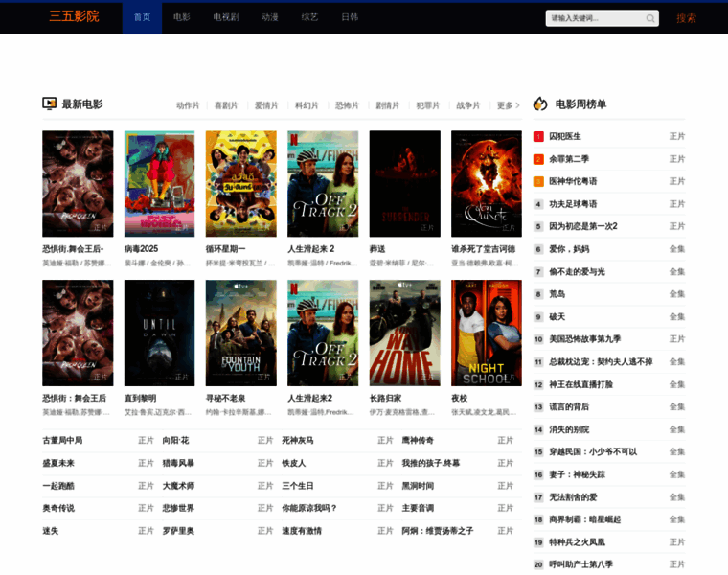Open the Until Dawn 直到黎明 poster
This screenshot has height=575, width=728.
[x=159, y=333]
